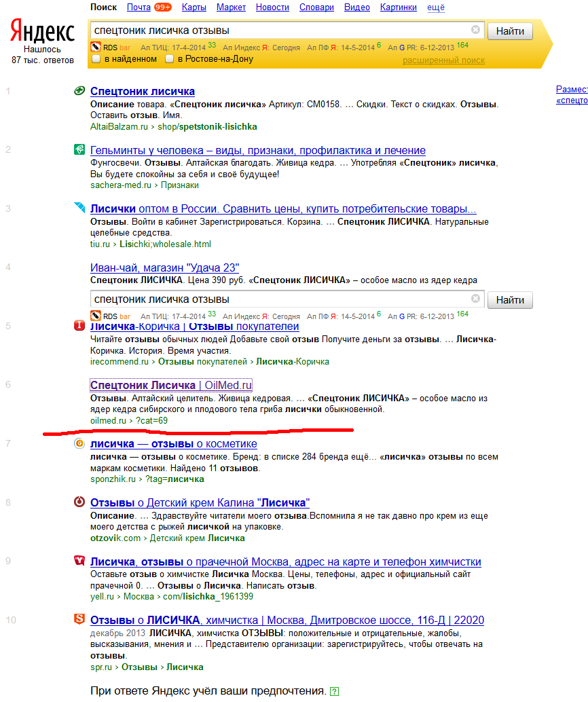The height and width of the screenshot is (702, 588).
Task: Clear the duplicate search field below Иван-чай result
Action: pos(475,298)
